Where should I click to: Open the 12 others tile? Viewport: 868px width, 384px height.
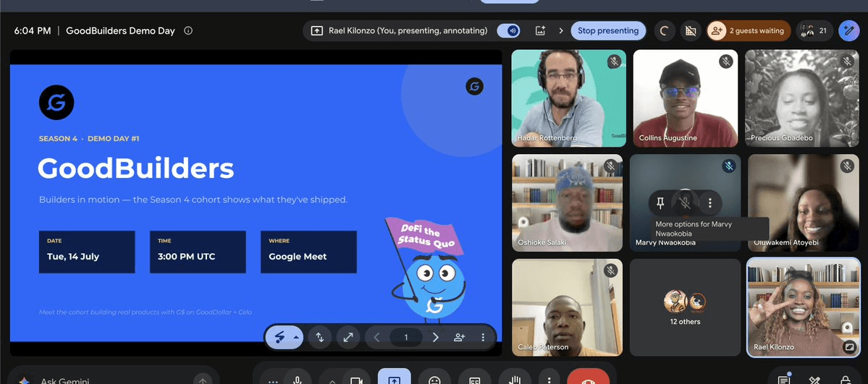685,307
